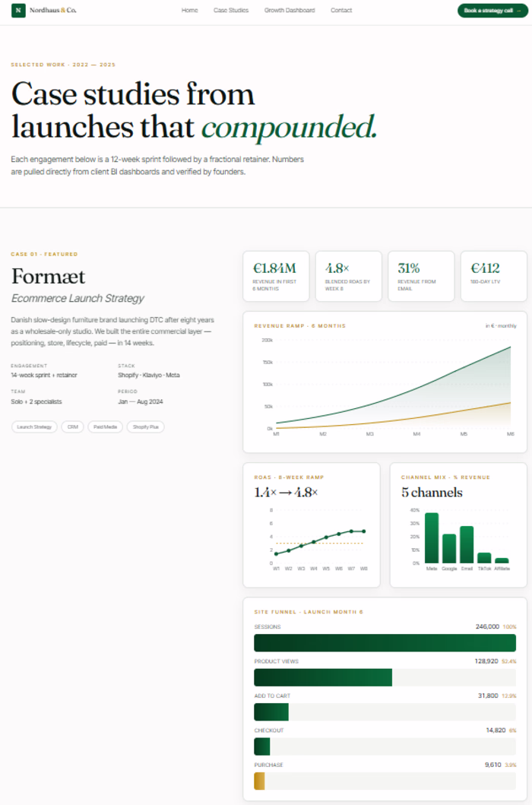Click the 14-week sprint + retainer text

pos(44,376)
